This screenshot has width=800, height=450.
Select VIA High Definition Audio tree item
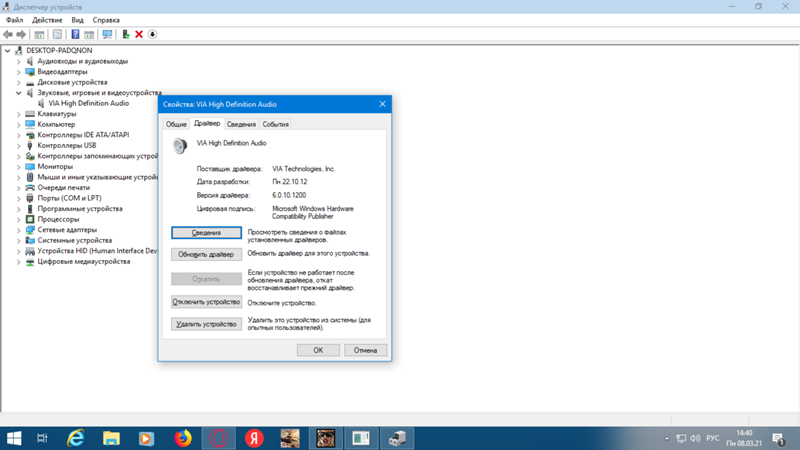coord(89,103)
